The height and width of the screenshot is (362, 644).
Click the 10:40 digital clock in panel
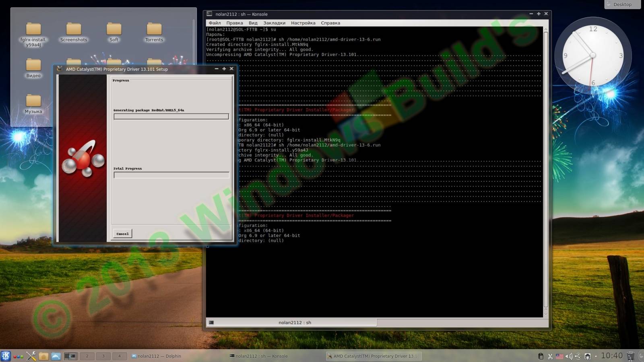(612, 356)
